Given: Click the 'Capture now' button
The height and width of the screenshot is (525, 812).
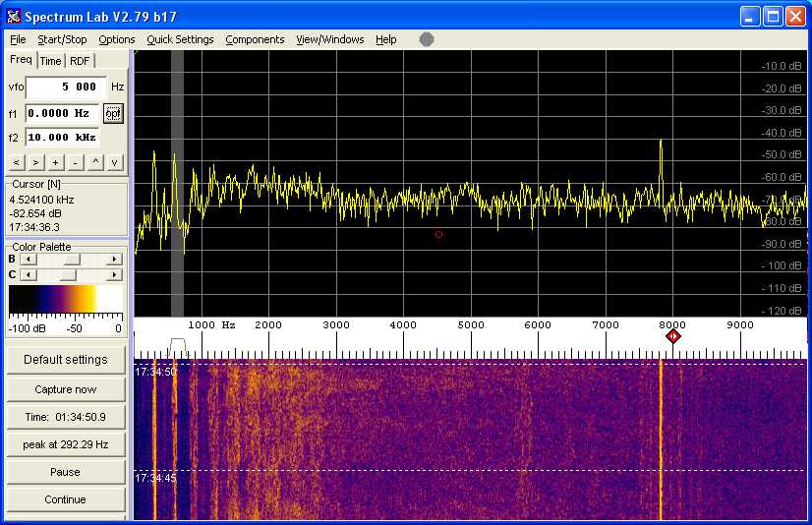Looking at the screenshot, I should [x=66, y=389].
